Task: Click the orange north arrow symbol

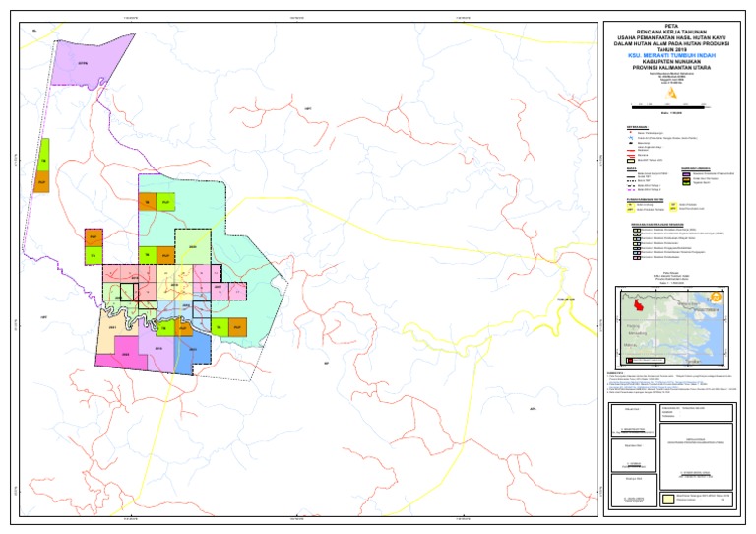Action: (671, 93)
